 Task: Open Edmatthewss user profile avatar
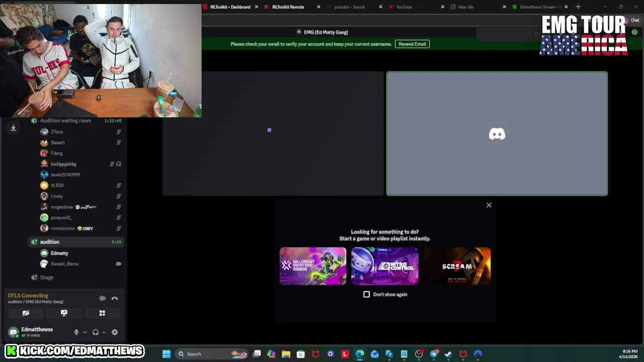pos(14,332)
